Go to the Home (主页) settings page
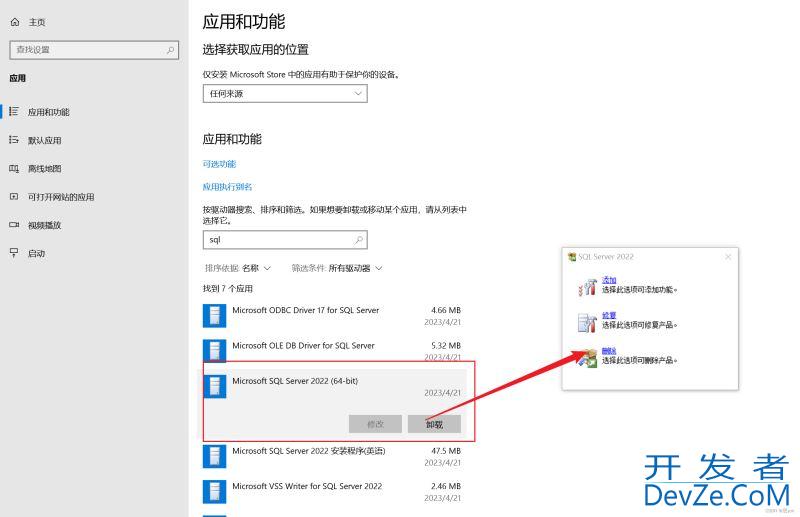This screenshot has width=800, height=517. coord(28,22)
